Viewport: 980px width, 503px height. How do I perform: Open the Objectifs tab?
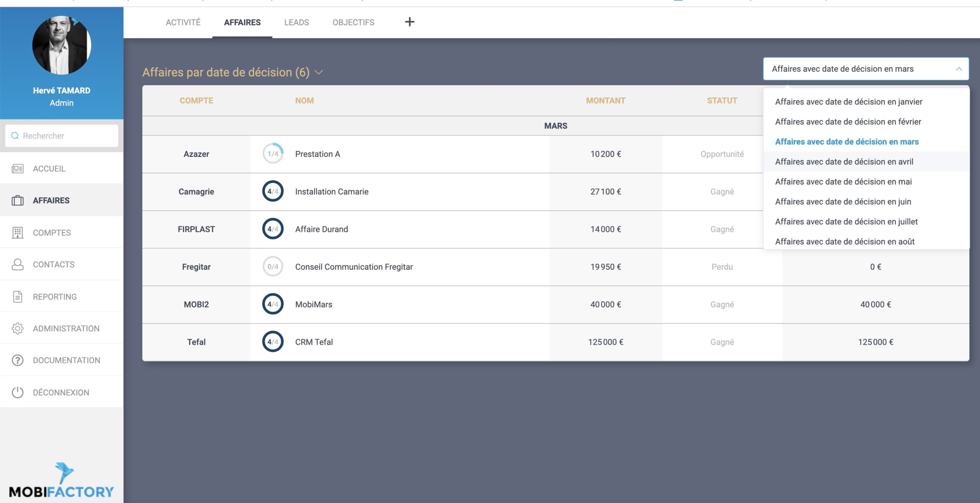click(353, 23)
